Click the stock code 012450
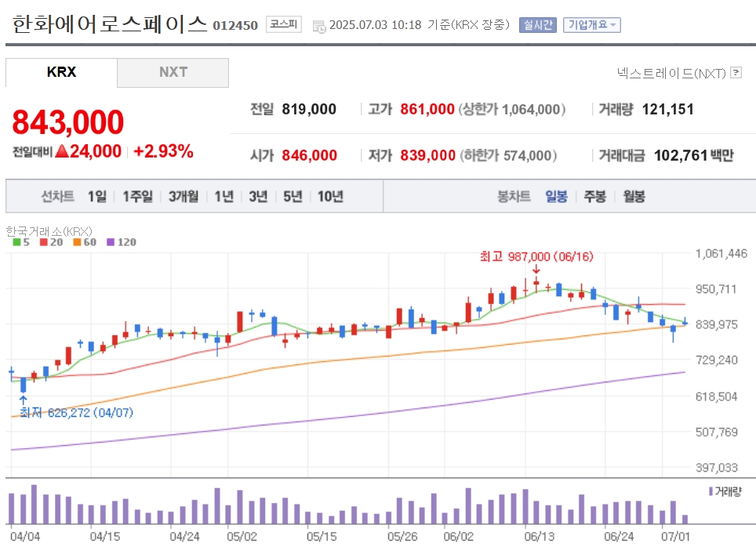Screen dimensions: 756x554 pos(235,26)
